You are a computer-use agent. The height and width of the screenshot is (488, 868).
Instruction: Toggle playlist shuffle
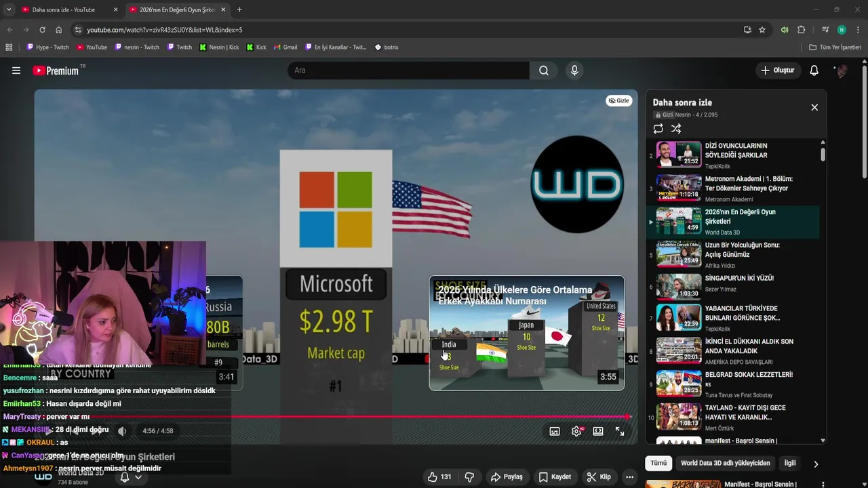pos(676,129)
